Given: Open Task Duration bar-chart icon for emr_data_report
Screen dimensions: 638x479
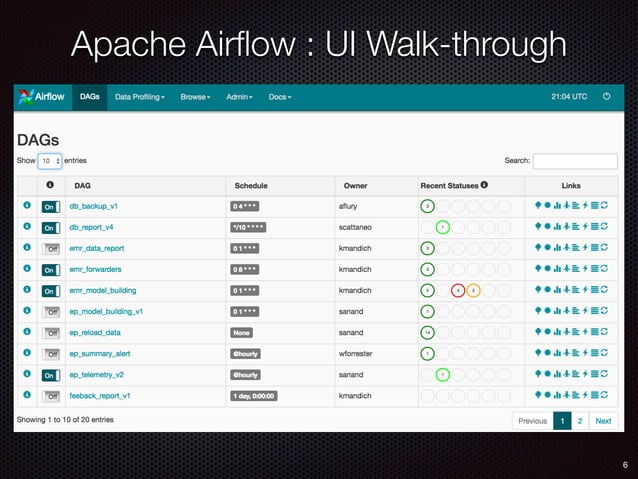Looking at the screenshot, I should click(x=557, y=247).
